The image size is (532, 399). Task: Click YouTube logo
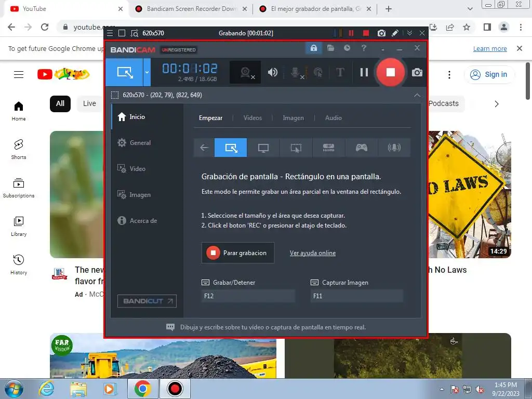pyautogui.click(x=63, y=74)
